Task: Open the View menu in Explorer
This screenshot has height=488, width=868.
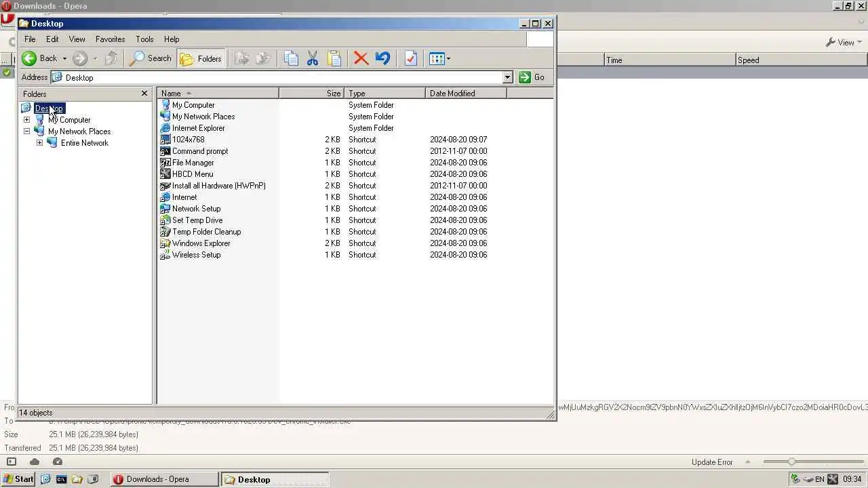Action: click(77, 39)
